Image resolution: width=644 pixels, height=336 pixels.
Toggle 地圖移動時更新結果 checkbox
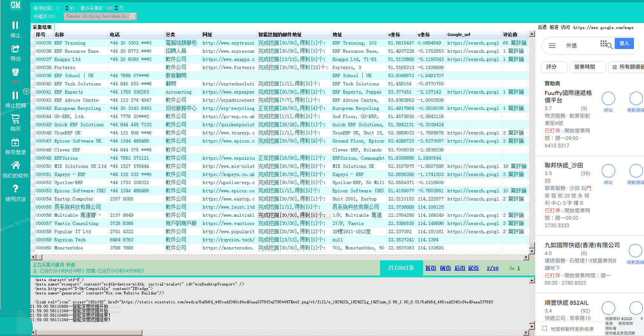click(x=545, y=328)
